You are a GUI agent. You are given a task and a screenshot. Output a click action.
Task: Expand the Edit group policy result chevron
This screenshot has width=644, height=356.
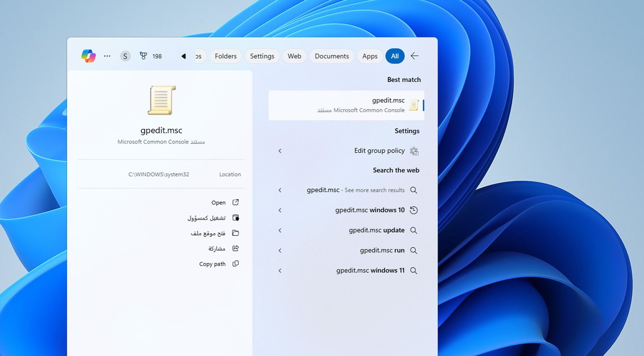pyautogui.click(x=280, y=151)
